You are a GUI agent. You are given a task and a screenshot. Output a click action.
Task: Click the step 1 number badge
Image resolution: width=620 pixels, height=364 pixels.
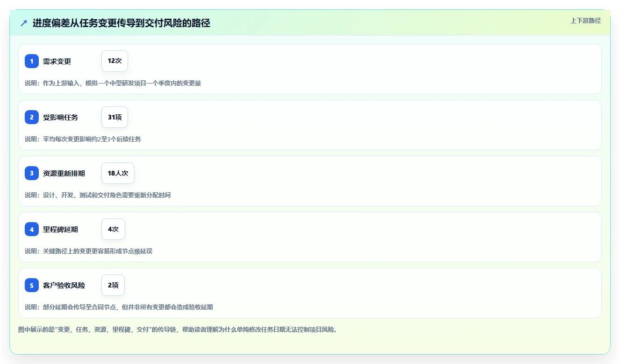click(x=32, y=61)
